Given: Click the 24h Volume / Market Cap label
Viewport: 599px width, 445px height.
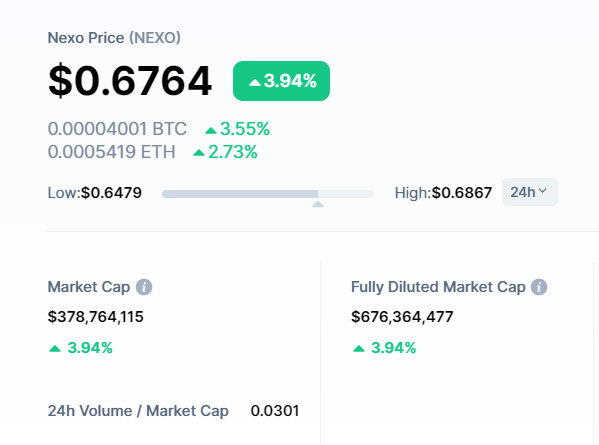Looking at the screenshot, I should (x=138, y=411).
